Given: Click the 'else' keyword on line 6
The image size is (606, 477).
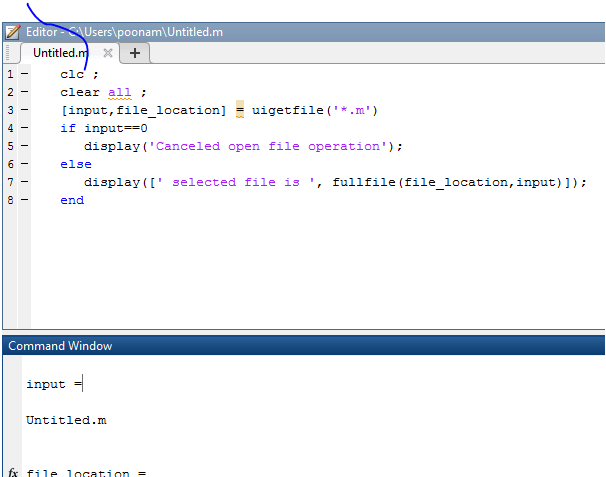Looking at the screenshot, I should coord(76,164).
